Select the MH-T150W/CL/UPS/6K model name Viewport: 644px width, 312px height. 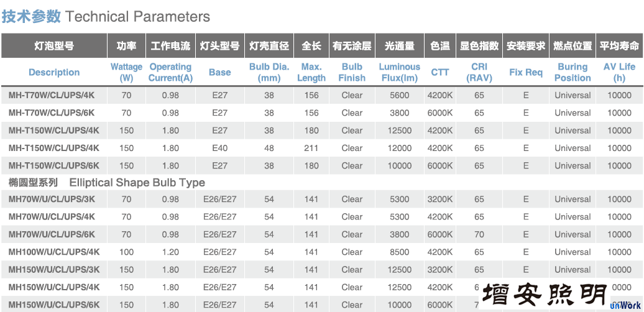click(54, 166)
